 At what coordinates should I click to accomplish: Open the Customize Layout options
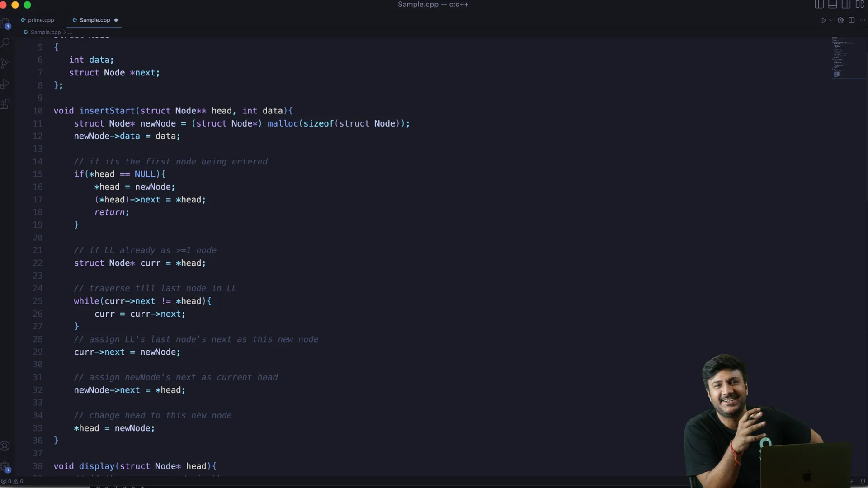tap(860, 5)
